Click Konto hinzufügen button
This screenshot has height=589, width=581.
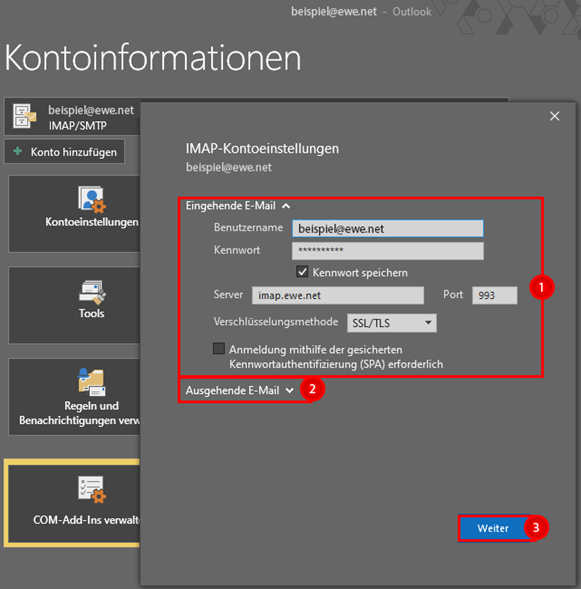click(64, 152)
